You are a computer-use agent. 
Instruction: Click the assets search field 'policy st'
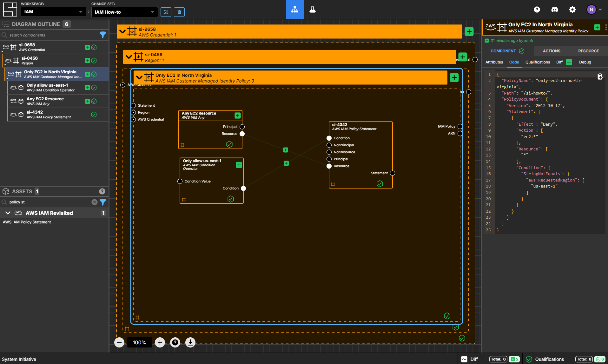(49, 202)
